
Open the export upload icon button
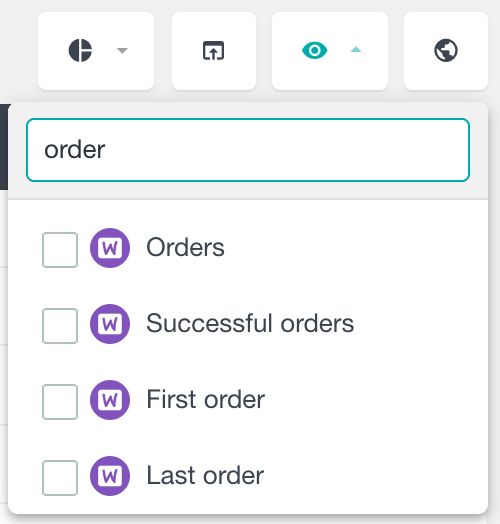pyautogui.click(x=214, y=51)
